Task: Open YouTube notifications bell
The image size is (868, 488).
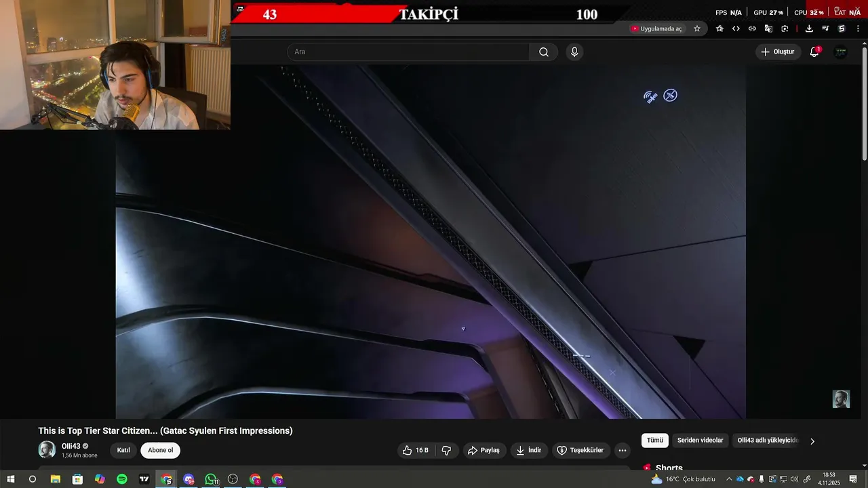Action: (x=814, y=52)
